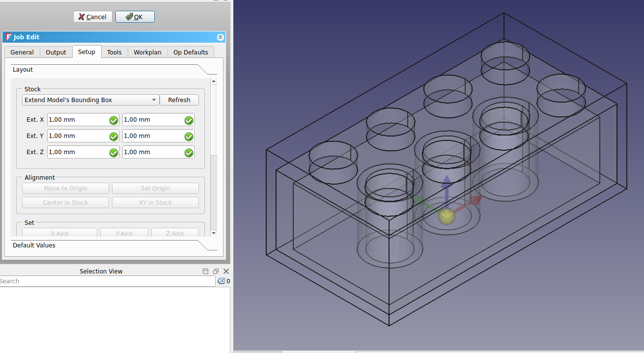This screenshot has height=353, width=644.
Task: Click the clear search icon in Selection View
Action: 221,281
